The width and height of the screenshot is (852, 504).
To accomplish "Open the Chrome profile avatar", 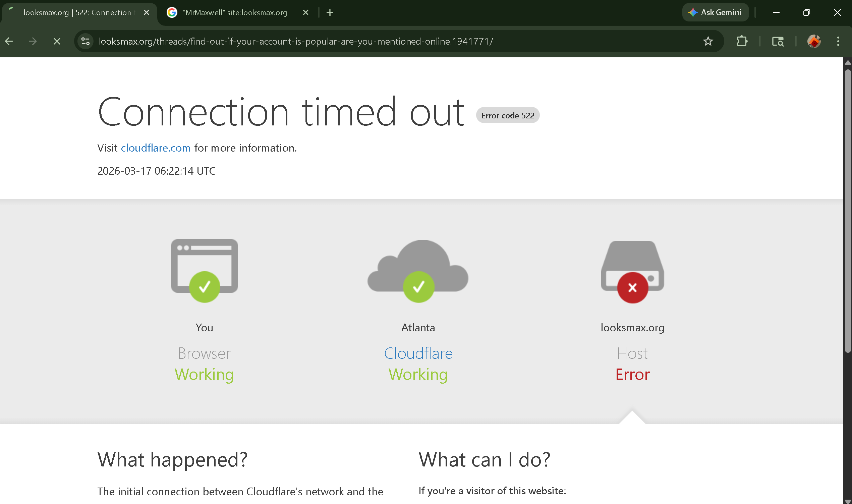I will tap(814, 42).
